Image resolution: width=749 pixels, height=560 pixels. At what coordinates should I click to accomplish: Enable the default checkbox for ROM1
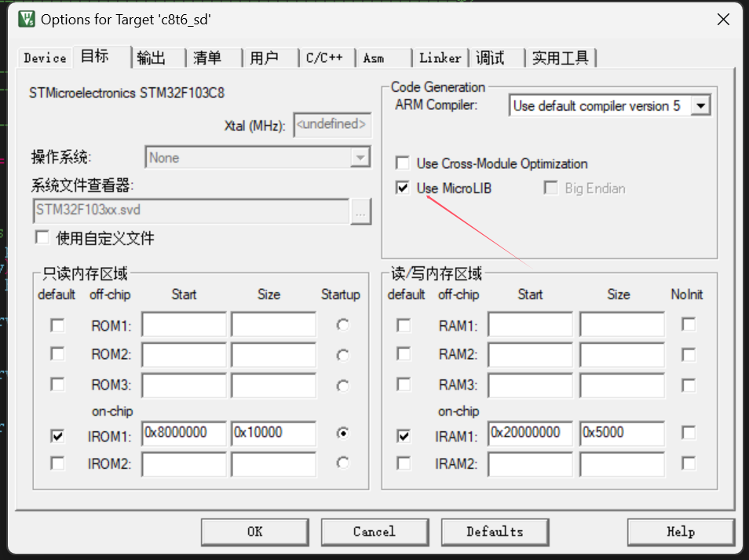(57, 324)
